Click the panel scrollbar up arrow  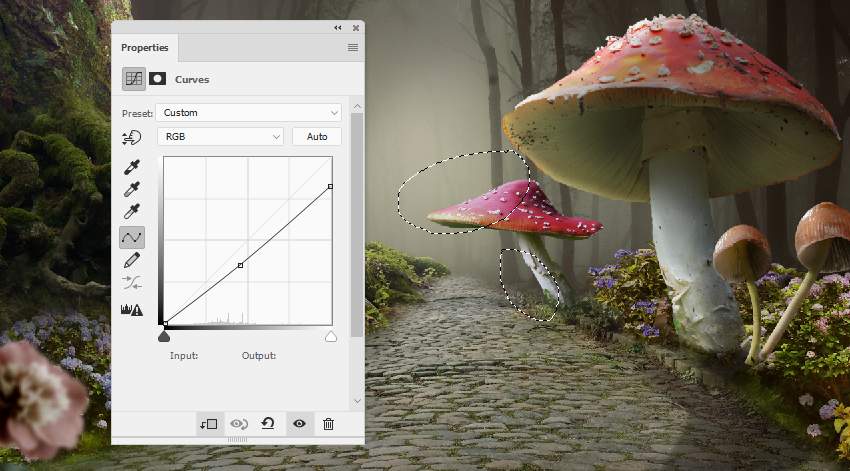pyautogui.click(x=357, y=107)
